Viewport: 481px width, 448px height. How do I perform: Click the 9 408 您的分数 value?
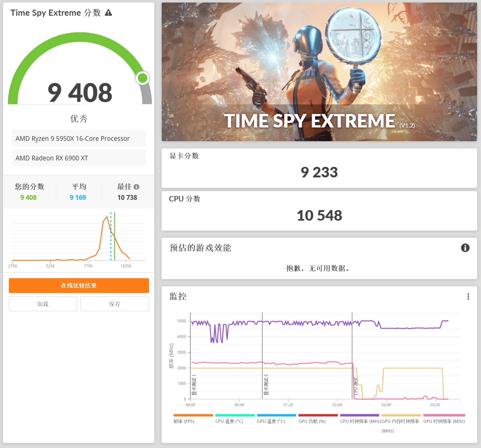point(29,198)
